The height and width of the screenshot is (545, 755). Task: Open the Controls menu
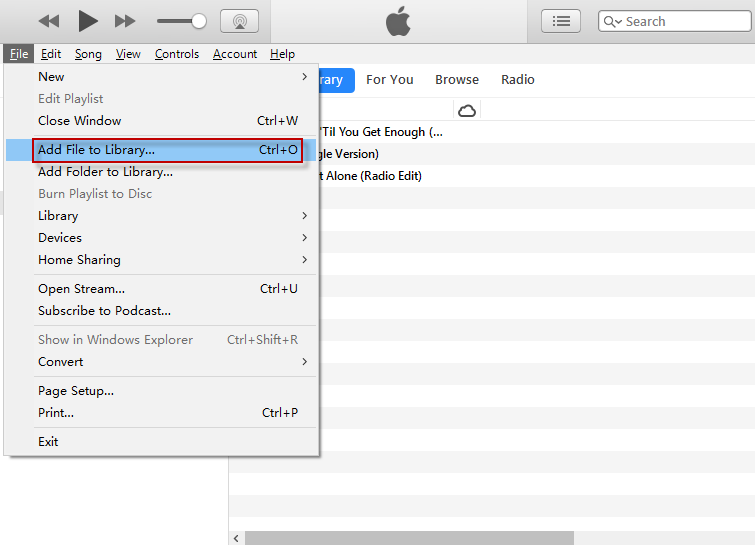177,54
